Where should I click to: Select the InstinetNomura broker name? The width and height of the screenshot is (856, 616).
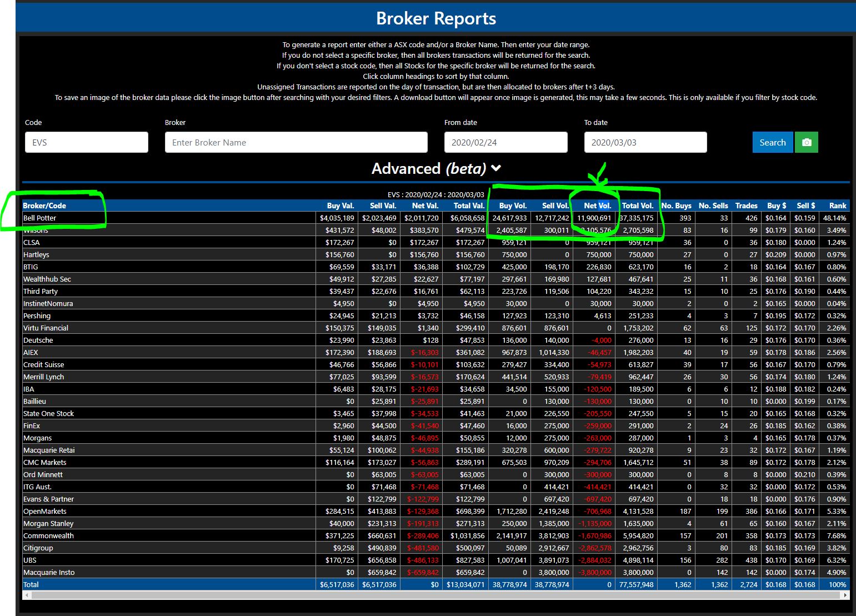point(48,303)
